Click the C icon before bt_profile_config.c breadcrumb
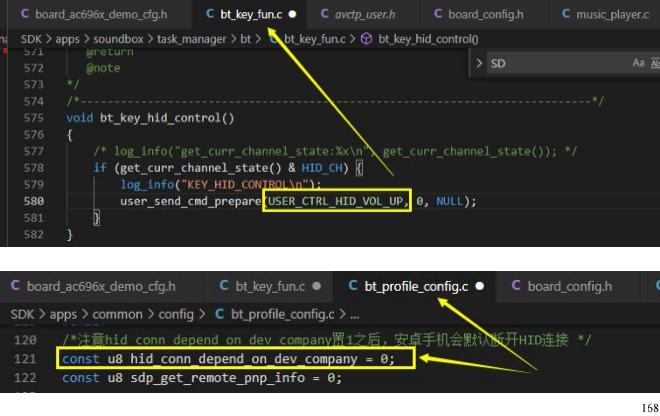 point(219,314)
